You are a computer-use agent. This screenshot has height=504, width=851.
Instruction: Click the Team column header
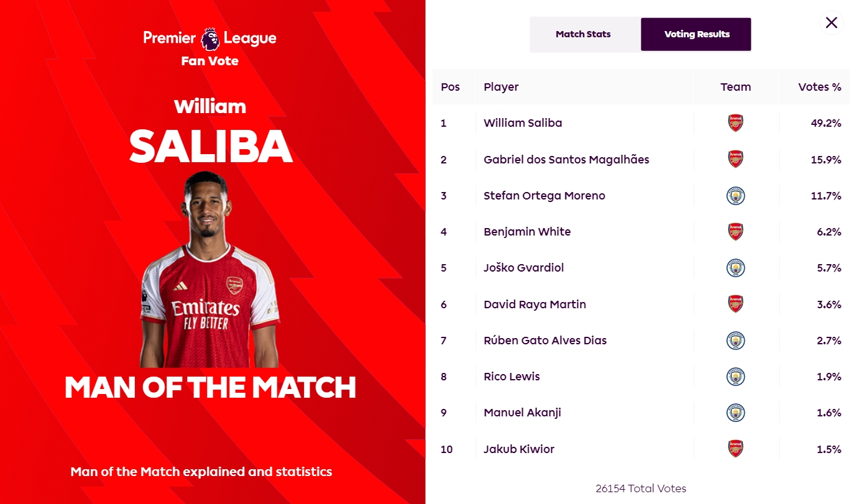(x=735, y=87)
